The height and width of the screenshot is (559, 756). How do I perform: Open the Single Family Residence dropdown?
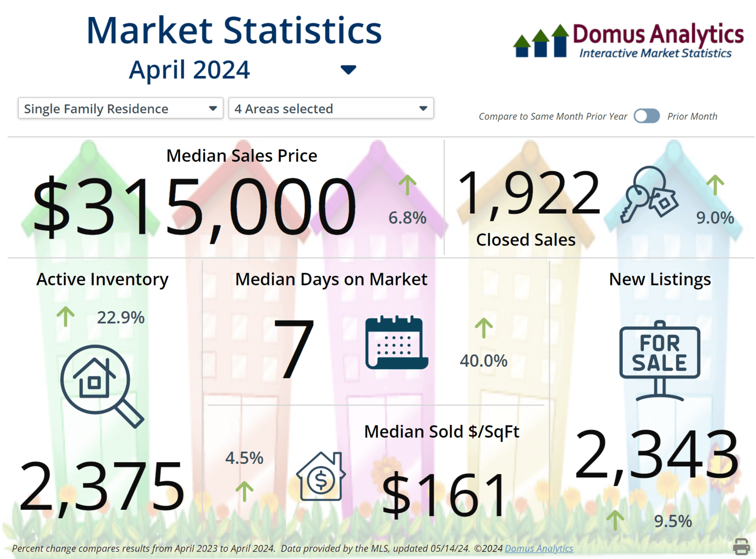pyautogui.click(x=120, y=109)
